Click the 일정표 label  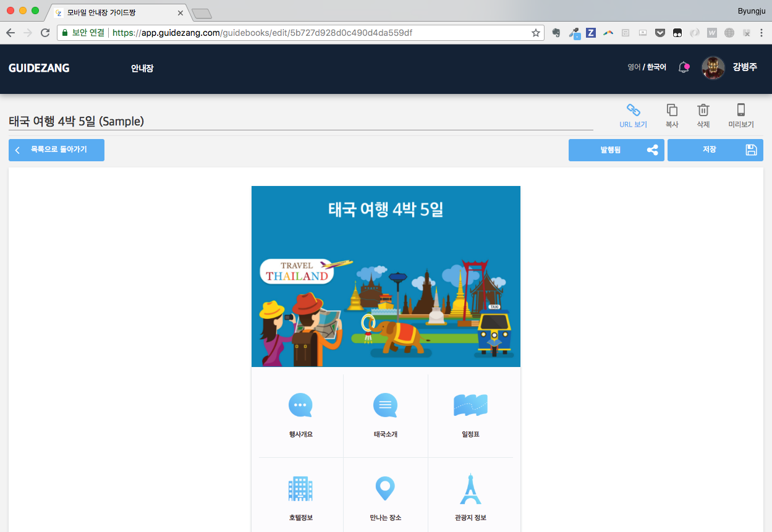tap(470, 434)
